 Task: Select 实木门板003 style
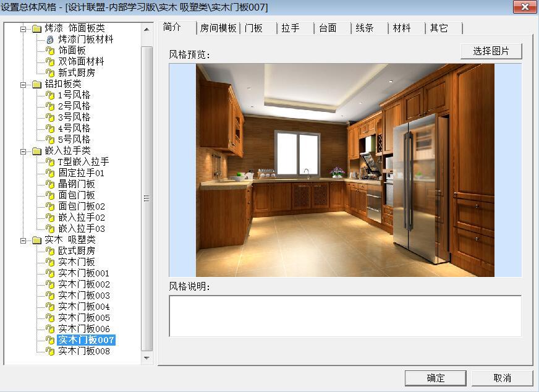(x=84, y=296)
